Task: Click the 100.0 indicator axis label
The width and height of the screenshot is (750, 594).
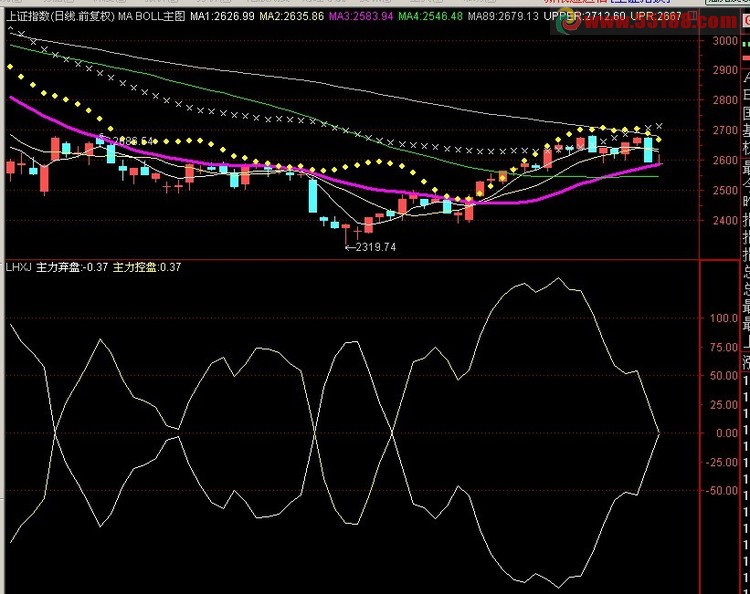Action: 724,318
